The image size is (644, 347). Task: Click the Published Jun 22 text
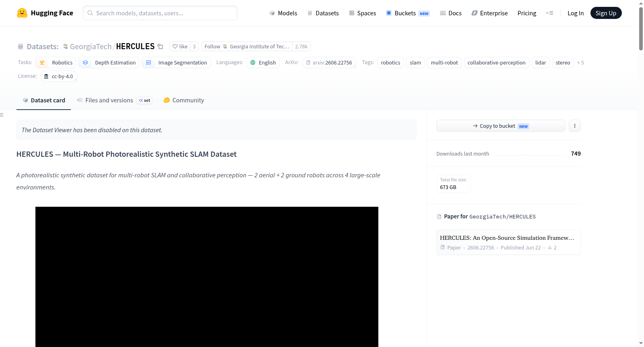coord(521,247)
